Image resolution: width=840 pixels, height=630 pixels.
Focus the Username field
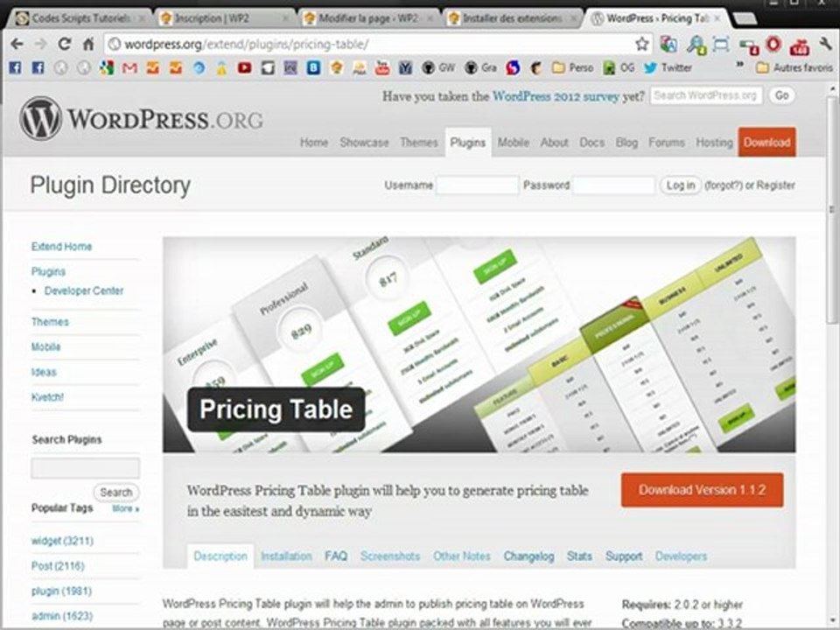point(478,185)
